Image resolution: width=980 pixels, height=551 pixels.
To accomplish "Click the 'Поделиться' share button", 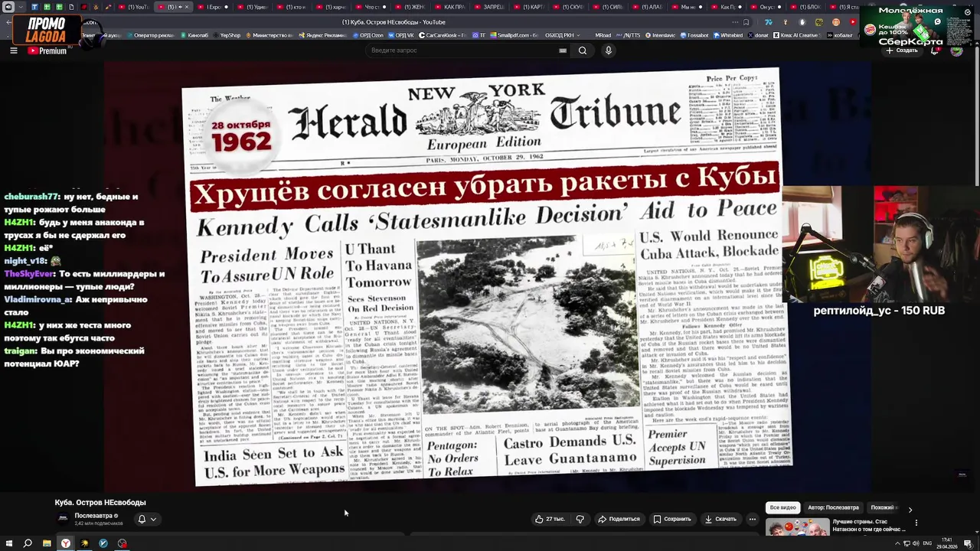I will [x=619, y=519].
